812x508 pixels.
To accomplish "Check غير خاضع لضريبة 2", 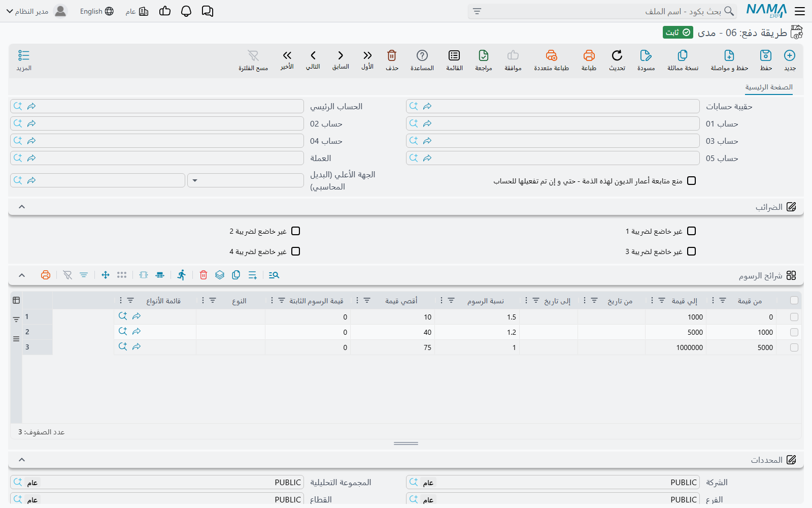I will pyautogui.click(x=296, y=231).
